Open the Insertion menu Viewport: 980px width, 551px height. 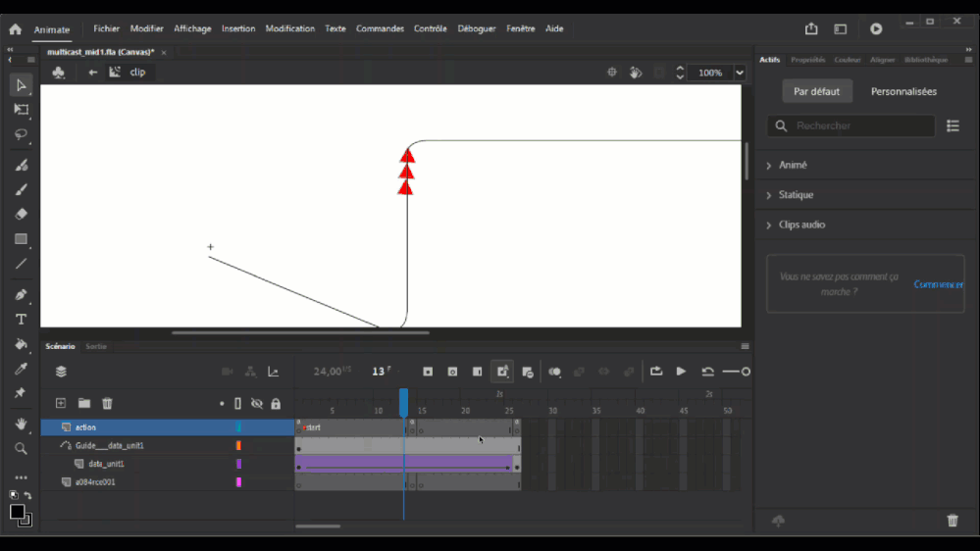(x=238, y=28)
